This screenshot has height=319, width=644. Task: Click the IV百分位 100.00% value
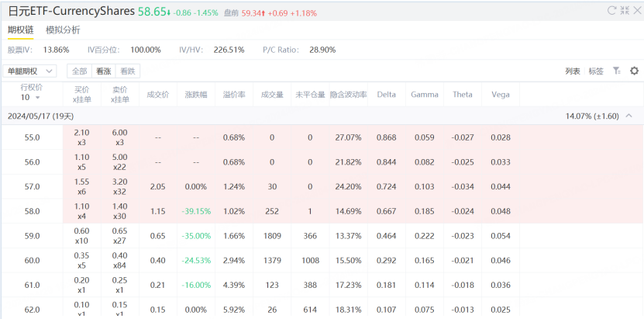tap(146, 50)
